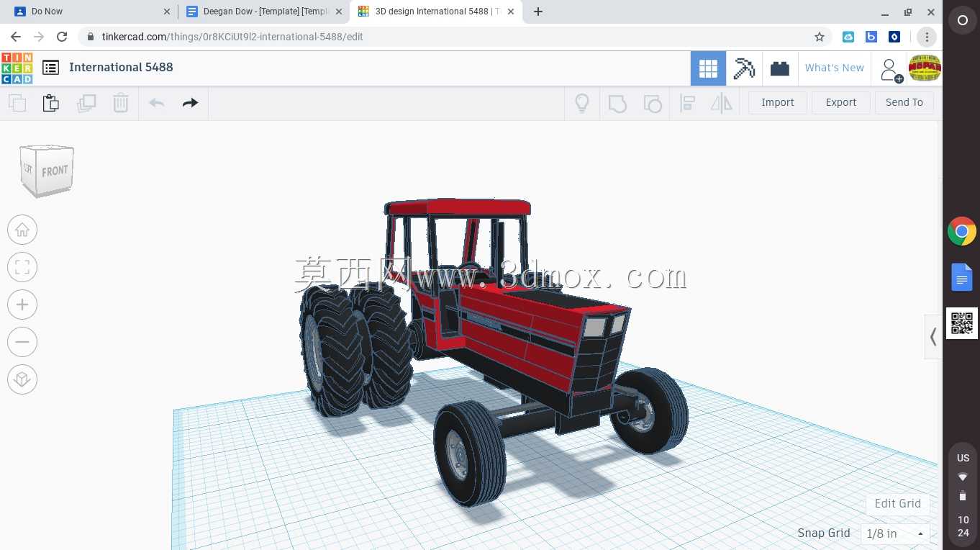Zoom out with the minus button
The image size is (980, 550).
(x=22, y=342)
